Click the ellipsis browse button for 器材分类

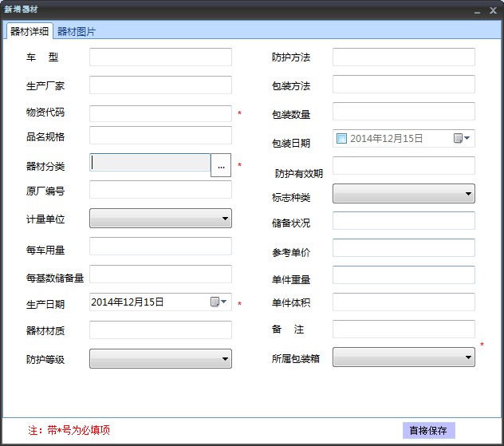coord(221,165)
